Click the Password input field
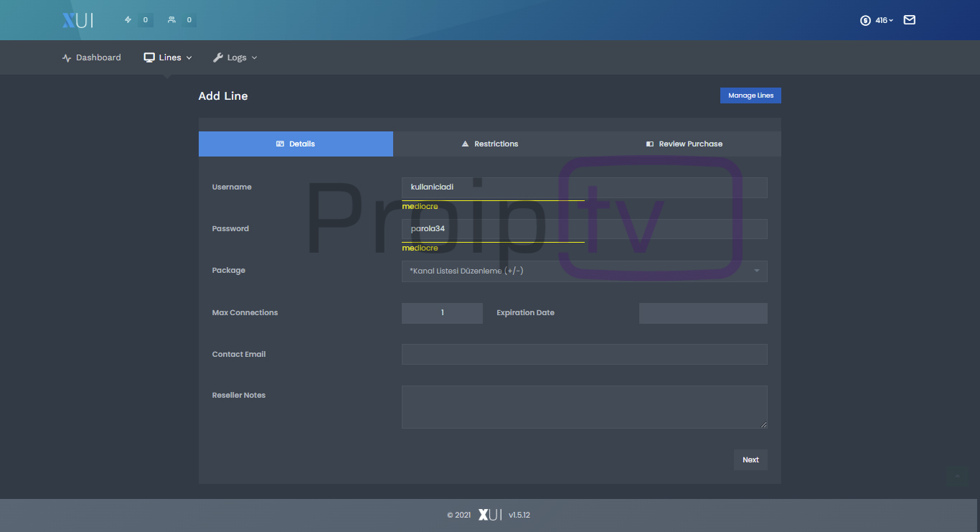This screenshot has height=532, width=980. (585, 229)
